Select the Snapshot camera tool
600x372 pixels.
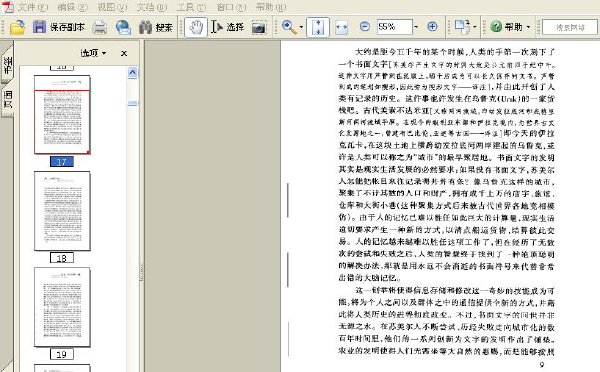pos(259,27)
